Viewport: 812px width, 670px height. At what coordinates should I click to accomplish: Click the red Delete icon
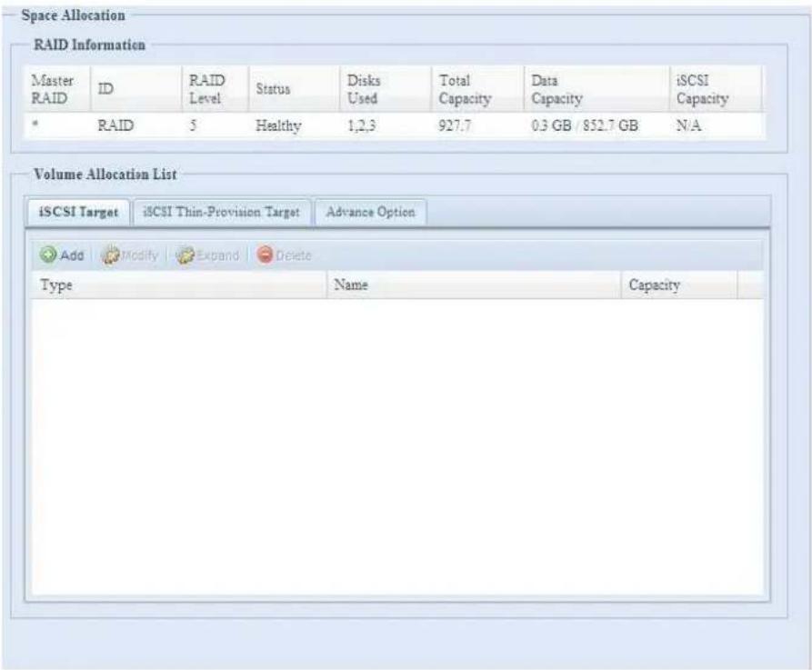pos(265,255)
